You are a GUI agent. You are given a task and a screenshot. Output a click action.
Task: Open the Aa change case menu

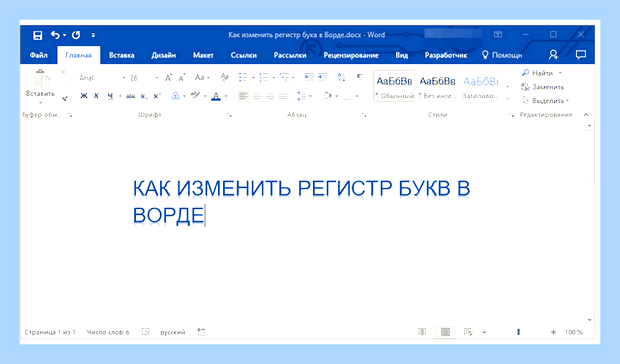[x=202, y=77]
